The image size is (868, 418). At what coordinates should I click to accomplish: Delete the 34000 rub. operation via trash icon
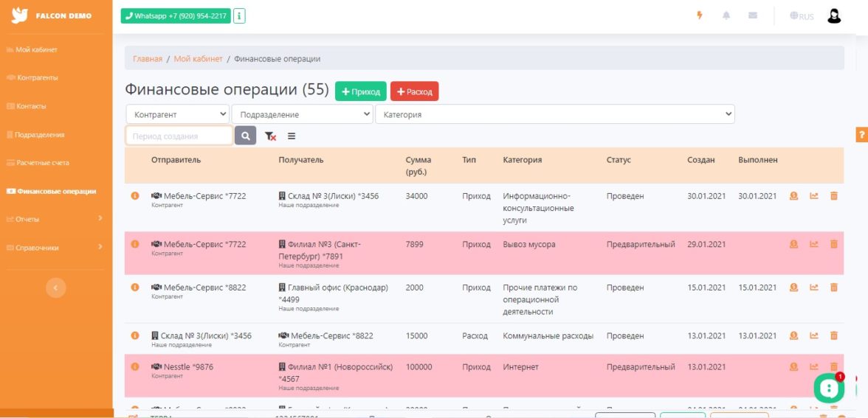[x=834, y=196]
